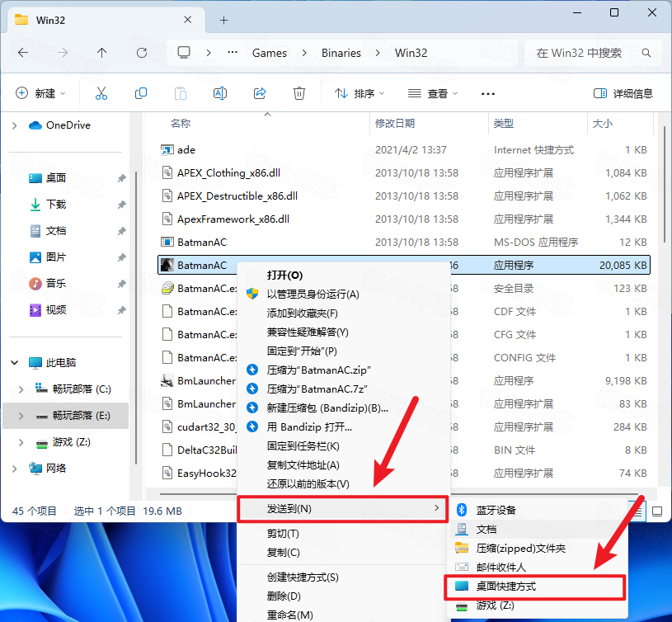Screen dimensions: 672x622
Task: Open OneDrive in navigation pane
Action: point(68,125)
